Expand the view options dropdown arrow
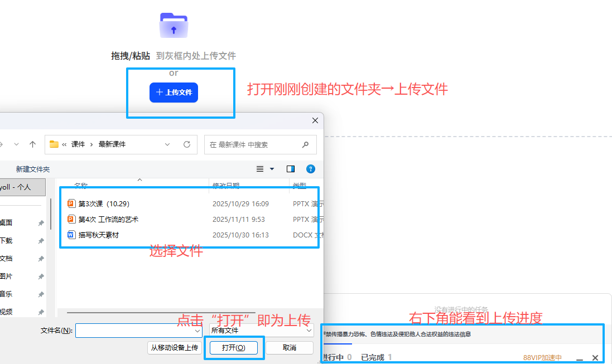Viewport: 612px width, 364px height. [272, 169]
